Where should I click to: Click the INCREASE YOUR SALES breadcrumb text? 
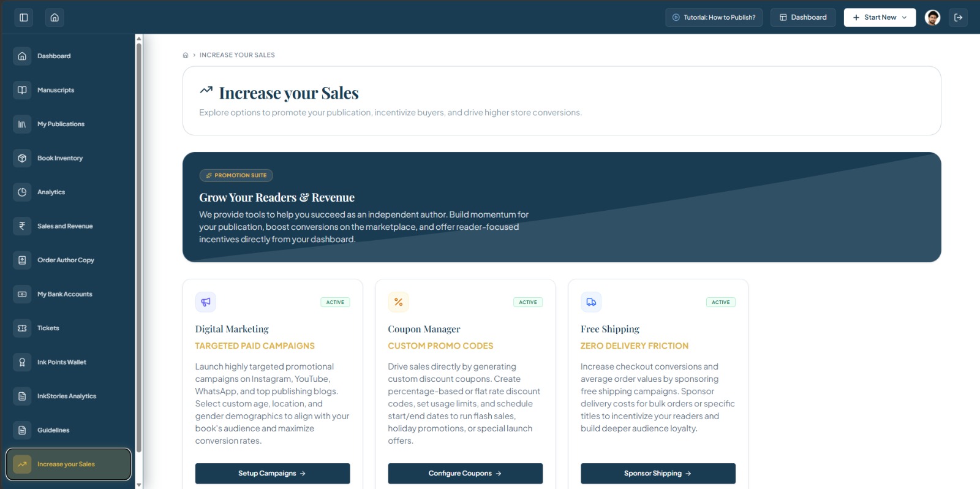237,55
